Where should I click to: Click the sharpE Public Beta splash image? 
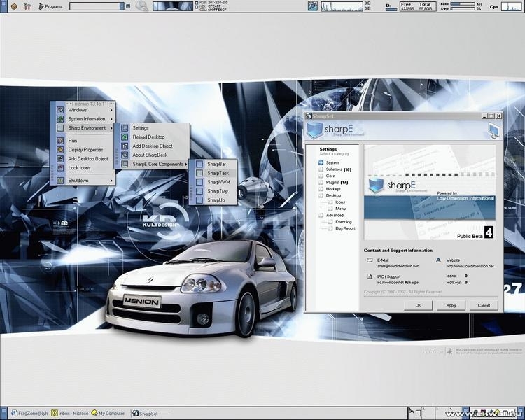click(x=430, y=192)
